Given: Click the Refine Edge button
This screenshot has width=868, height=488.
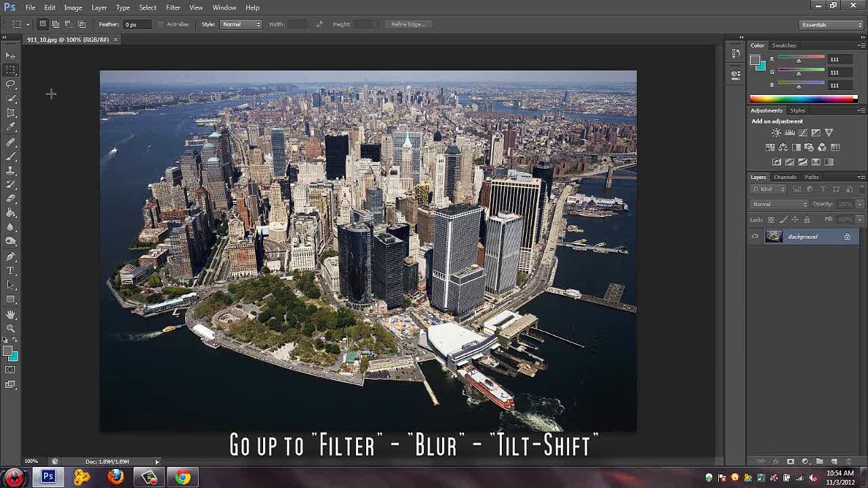Looking at the screenshot, I should pos(408,24).
